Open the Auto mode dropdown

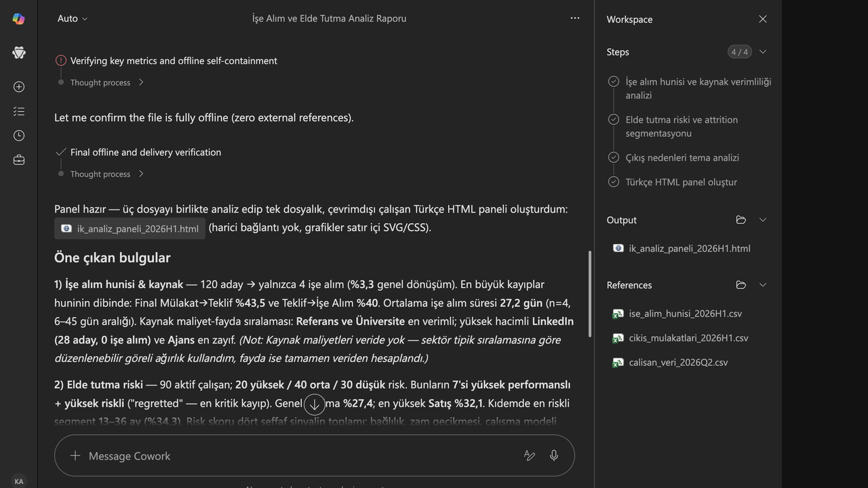(x=73, y=18)
